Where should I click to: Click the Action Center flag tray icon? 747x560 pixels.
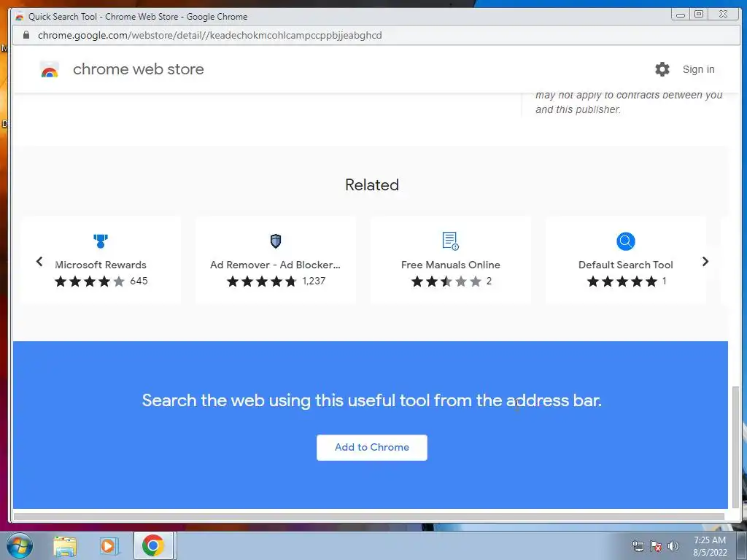(656, 546)
